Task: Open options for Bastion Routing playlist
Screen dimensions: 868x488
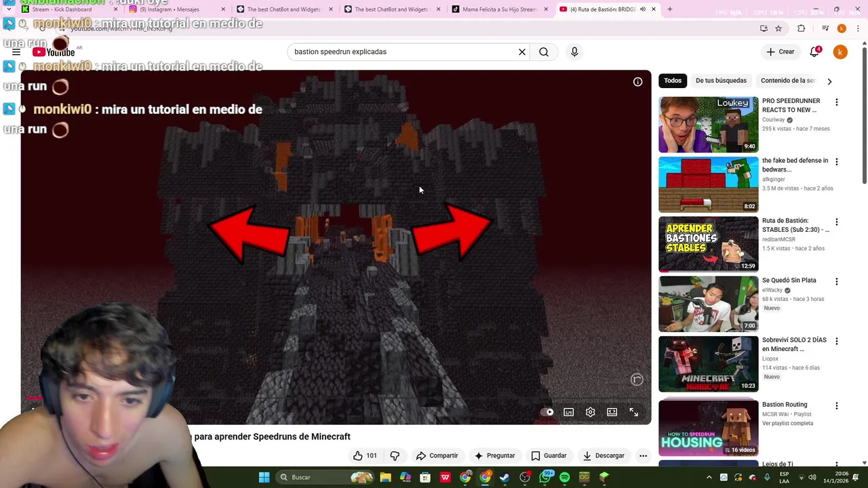Action: pyautogui.click(x=836, y=406)
